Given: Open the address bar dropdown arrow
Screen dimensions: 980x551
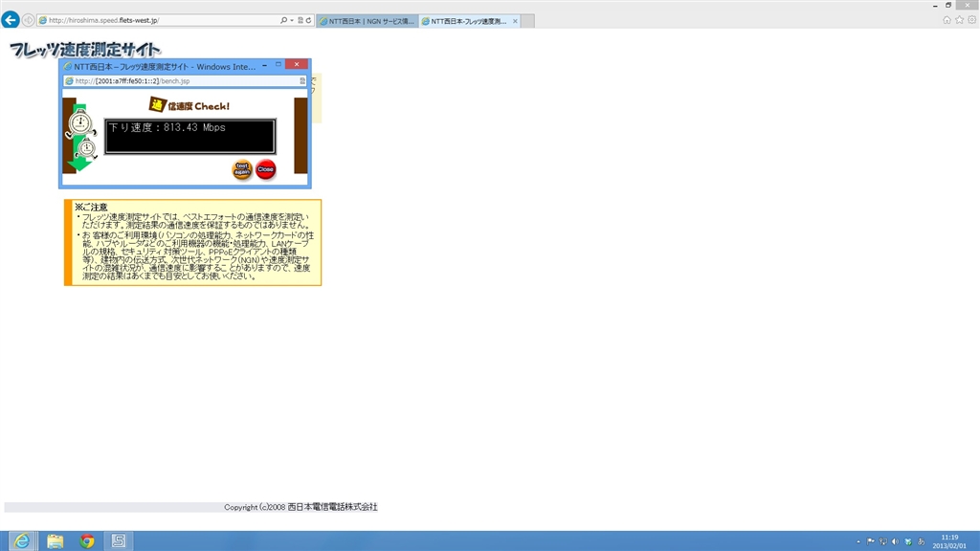Looking at the screenshot, I should 291,21.
